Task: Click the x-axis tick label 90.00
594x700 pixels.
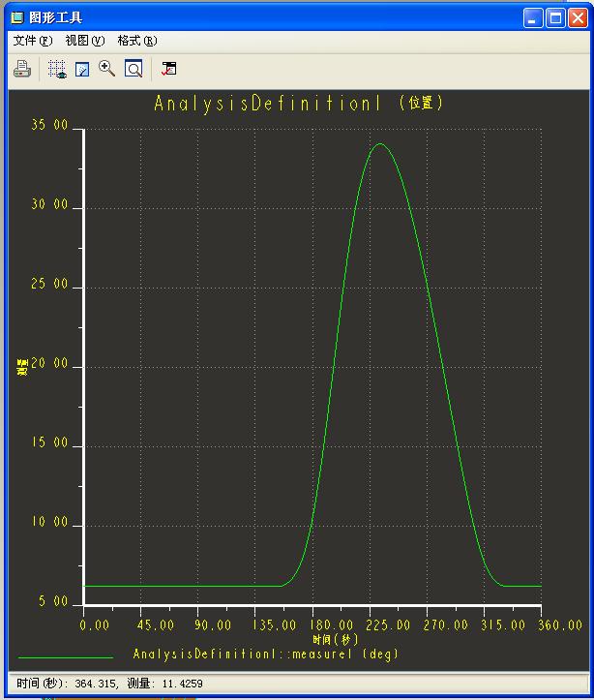Action: tap(213, 625)
